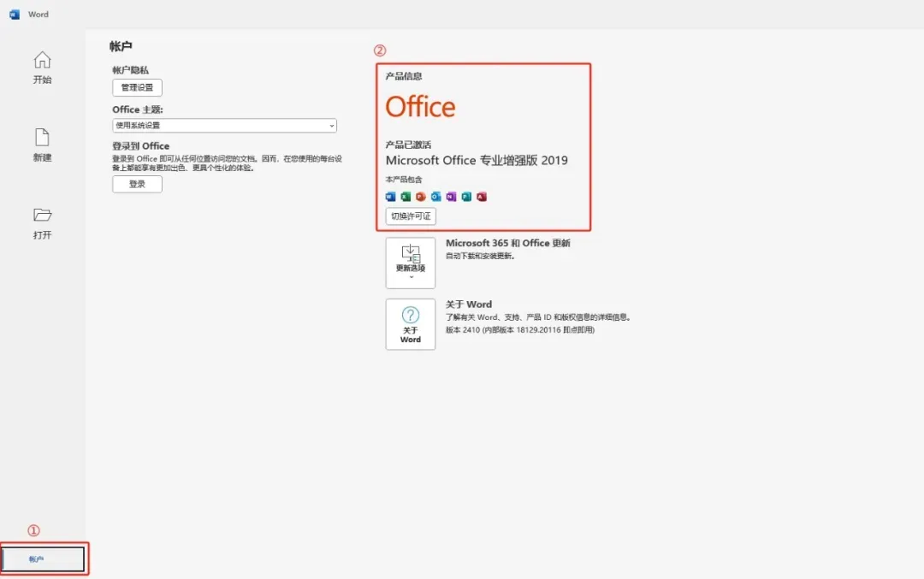Click the 切换许可证 button
The image size is (924, 579).
point(411,216)
